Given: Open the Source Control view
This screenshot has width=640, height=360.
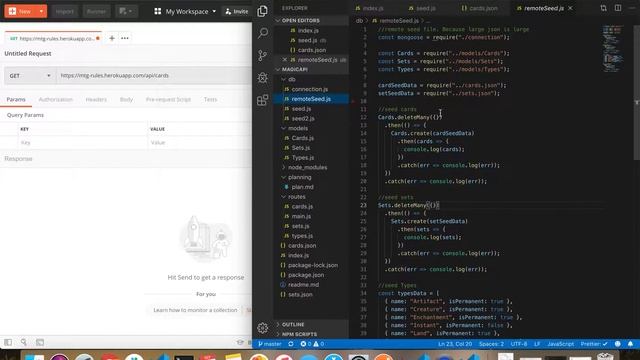Looking at the screenshot, I should 262,55.
